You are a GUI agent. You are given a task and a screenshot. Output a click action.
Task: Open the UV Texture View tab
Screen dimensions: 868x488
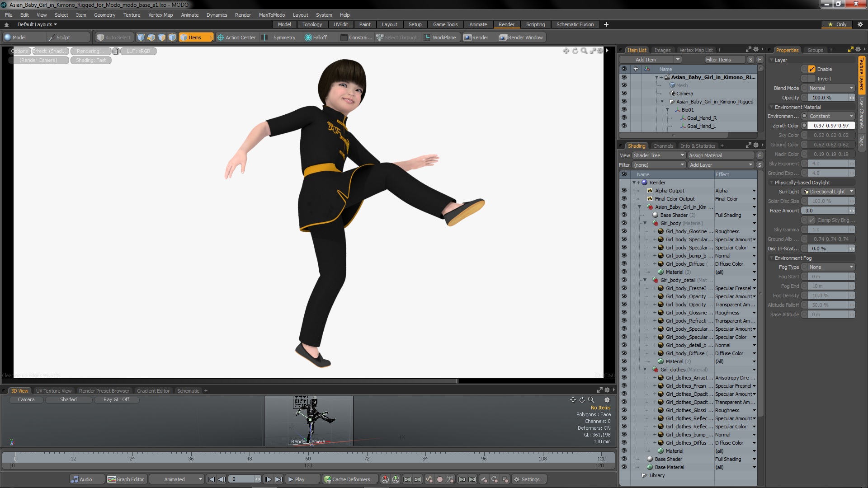click(53, 391)
